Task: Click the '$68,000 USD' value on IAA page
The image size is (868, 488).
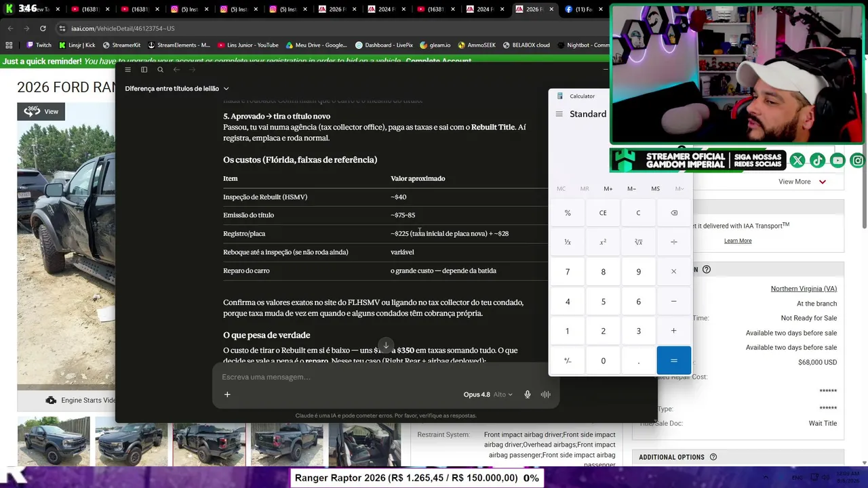Action: pos(817,363)
